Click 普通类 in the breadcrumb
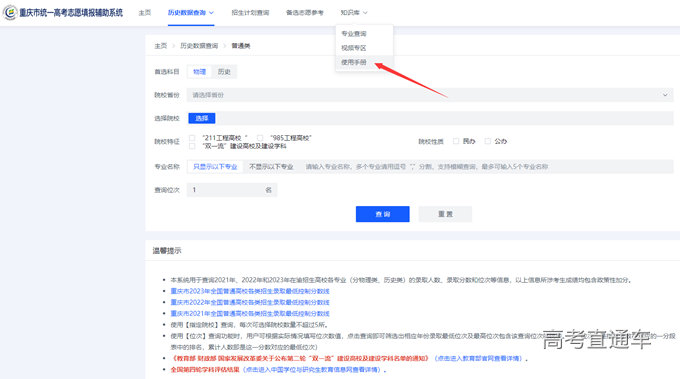The height and width of the screenshot is (379, 680). click(241, 46)
